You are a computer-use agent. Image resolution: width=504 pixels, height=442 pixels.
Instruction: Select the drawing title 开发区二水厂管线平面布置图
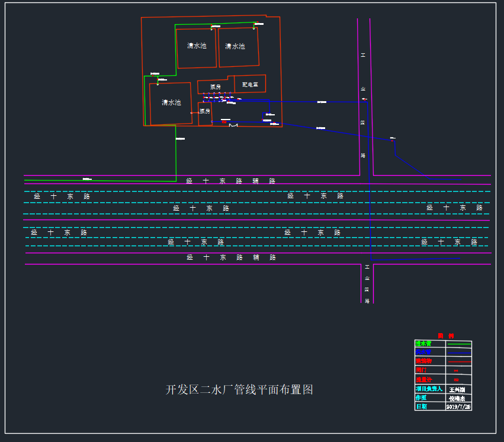tap(239, 390)
